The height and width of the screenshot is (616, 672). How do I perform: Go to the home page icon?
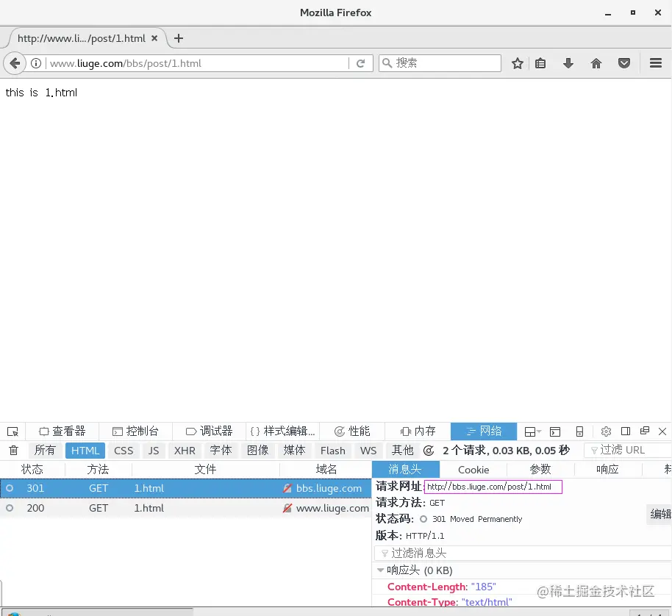coord(596,63)
